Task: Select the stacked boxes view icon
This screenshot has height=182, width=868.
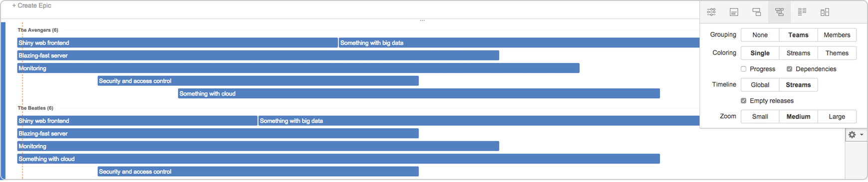Action: pos(757,12)
